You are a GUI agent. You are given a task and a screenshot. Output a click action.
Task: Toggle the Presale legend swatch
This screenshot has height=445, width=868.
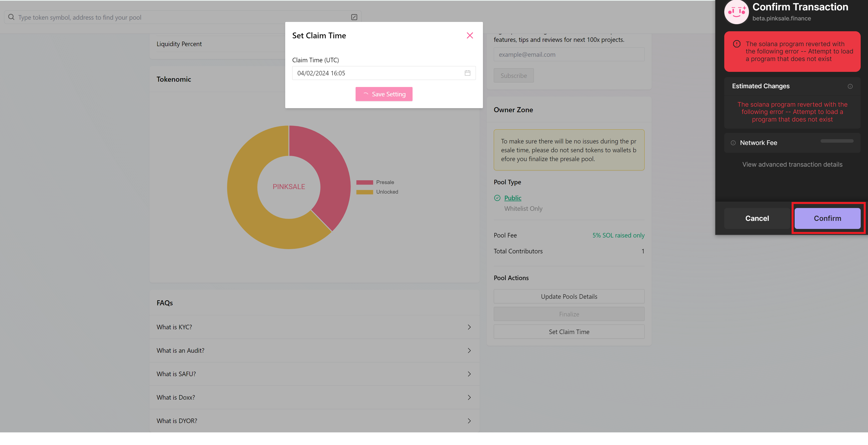[365, 182]
